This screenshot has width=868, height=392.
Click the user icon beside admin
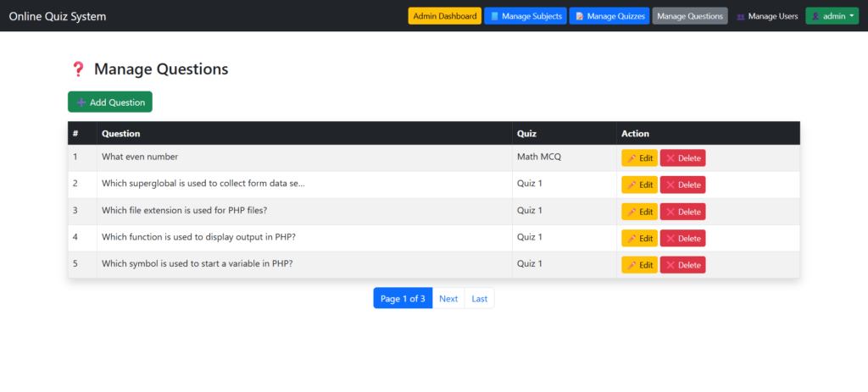coord(815,17)
